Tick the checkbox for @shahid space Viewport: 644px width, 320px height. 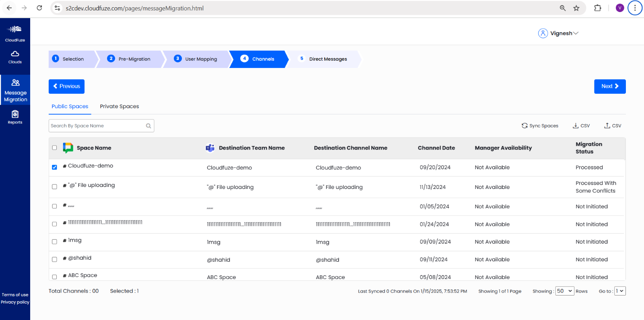(54, 259)
